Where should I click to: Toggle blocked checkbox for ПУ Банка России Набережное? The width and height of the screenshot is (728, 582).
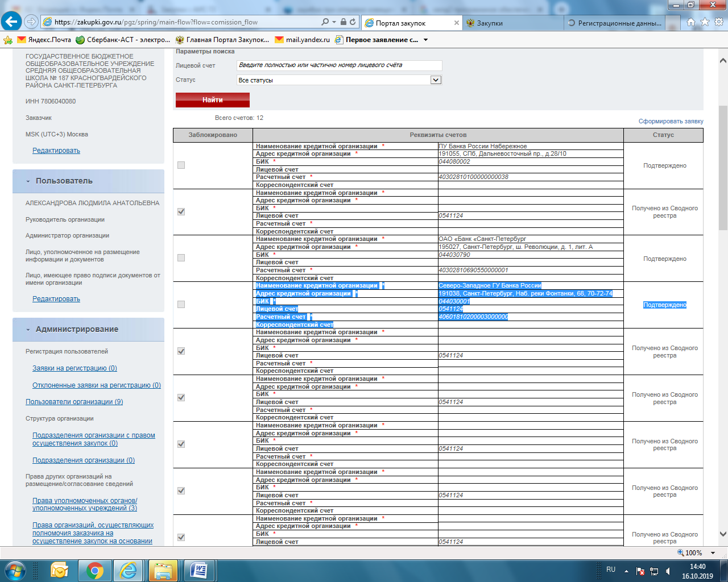click(x=181, y=165)
